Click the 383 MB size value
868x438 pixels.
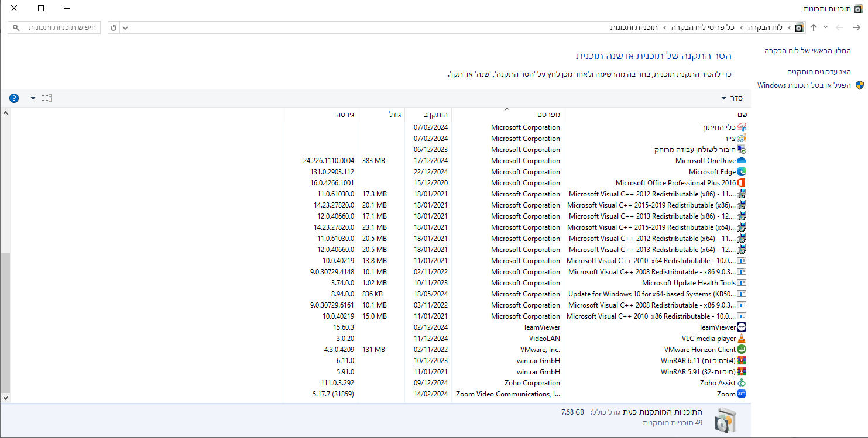point(373,161)
